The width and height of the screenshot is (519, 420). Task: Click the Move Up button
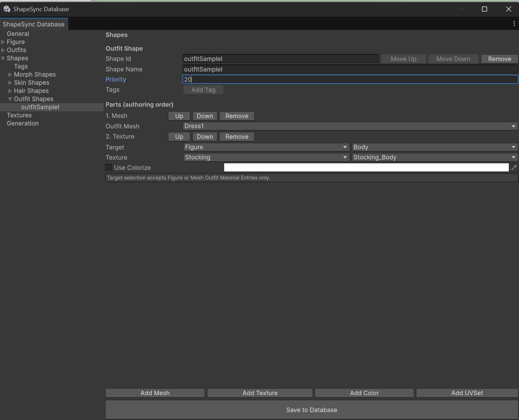pyautogui.click(x=404, y=59)
